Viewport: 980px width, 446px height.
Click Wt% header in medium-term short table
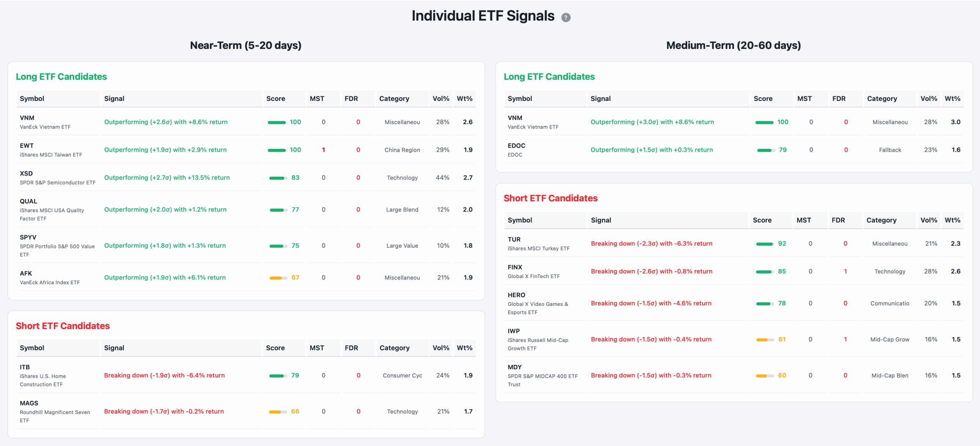tap(952, 220)
